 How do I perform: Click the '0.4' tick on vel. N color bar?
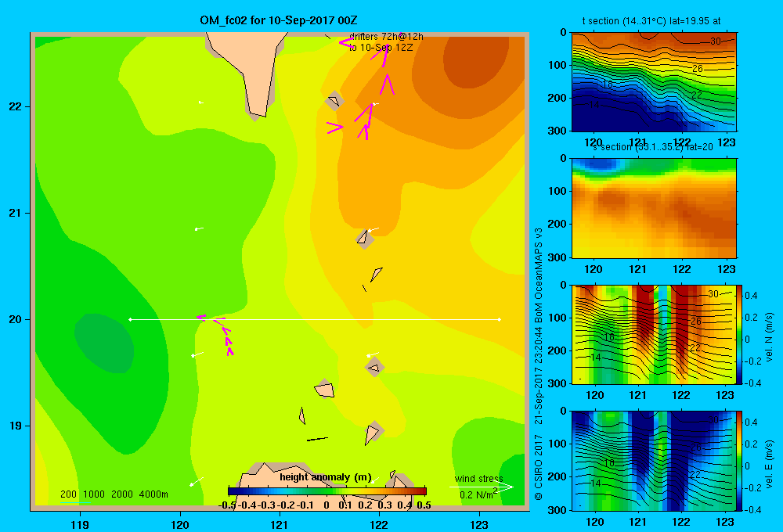click(752, 296)
